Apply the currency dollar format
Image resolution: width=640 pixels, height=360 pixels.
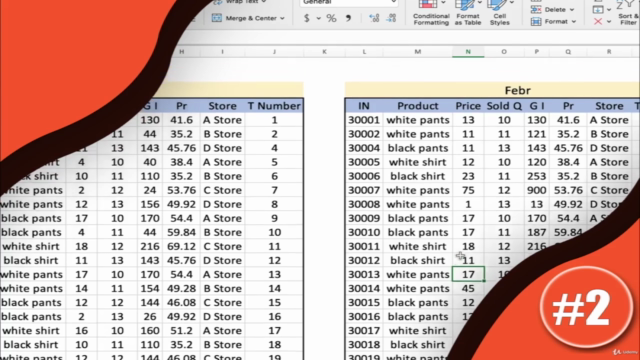[x=307, y=18]
